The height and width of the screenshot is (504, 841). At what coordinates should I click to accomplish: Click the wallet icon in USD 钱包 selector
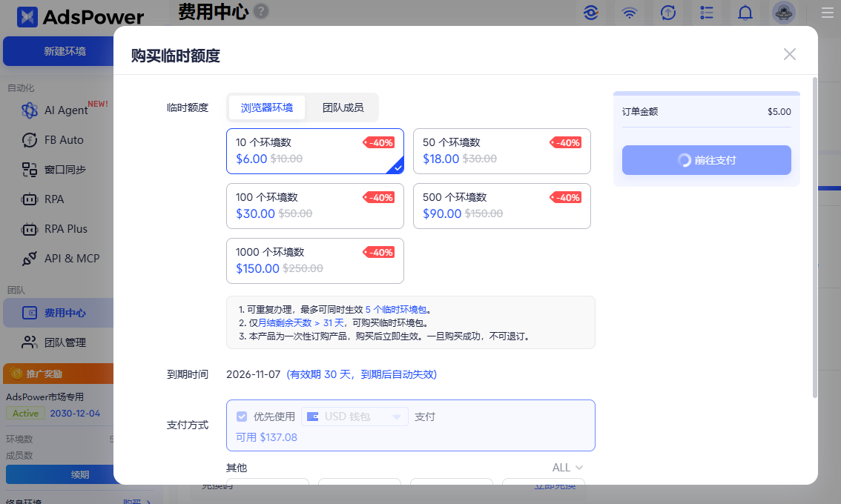313,417
